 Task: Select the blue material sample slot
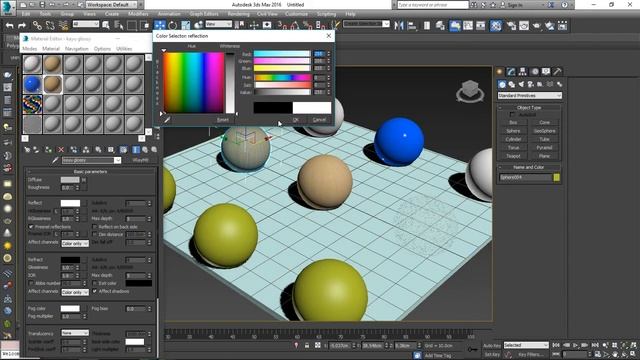(32, 84)
